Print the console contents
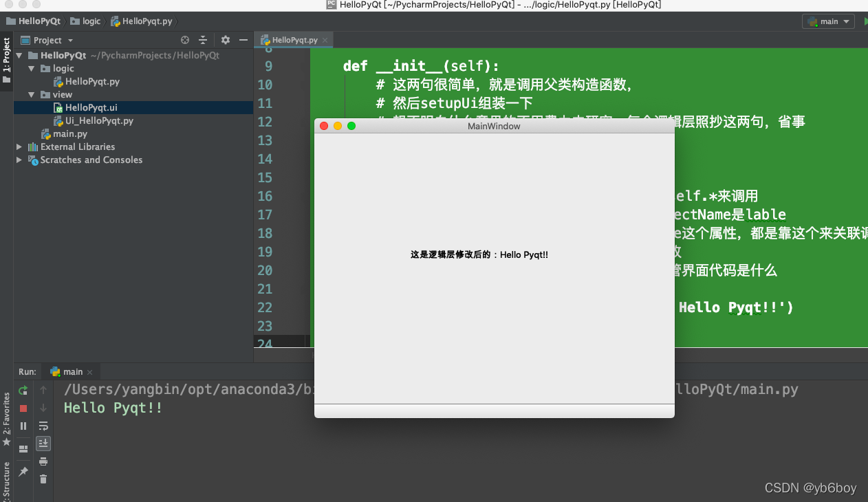This screenshot has height=502, width=868. point(43,461)
